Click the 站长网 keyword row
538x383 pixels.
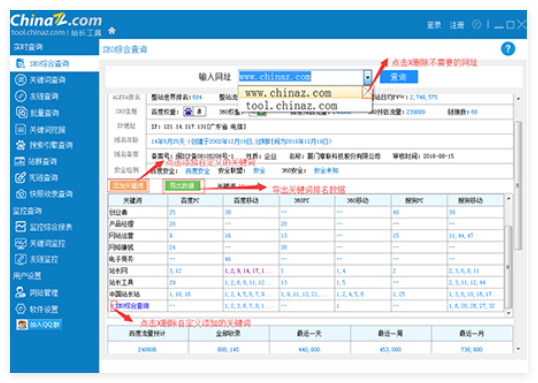click(306, 270)
